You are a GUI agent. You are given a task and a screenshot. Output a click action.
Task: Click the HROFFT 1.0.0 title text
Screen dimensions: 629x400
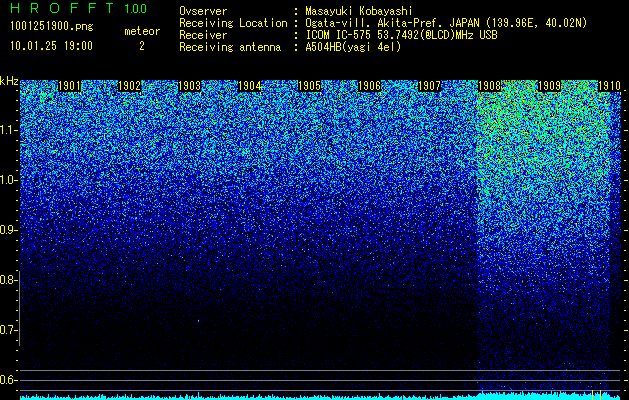tap(79, 8)
